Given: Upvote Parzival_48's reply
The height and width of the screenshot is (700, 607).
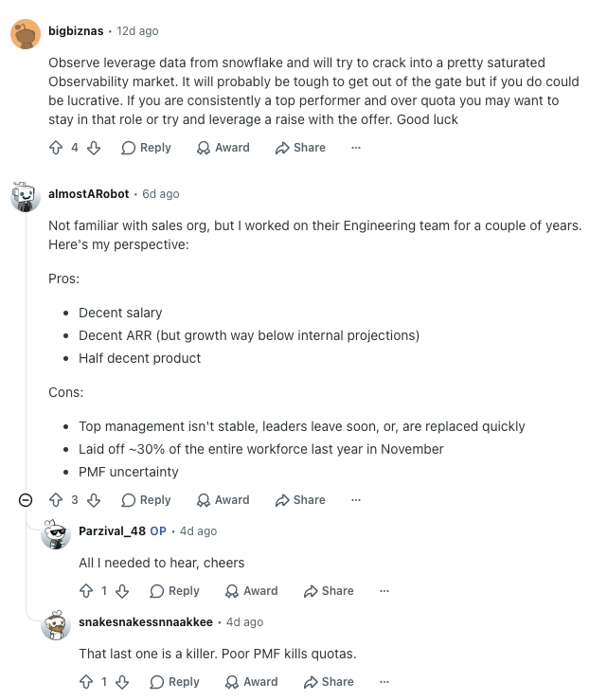Looking at the screenshot, I should click(86, 591).
